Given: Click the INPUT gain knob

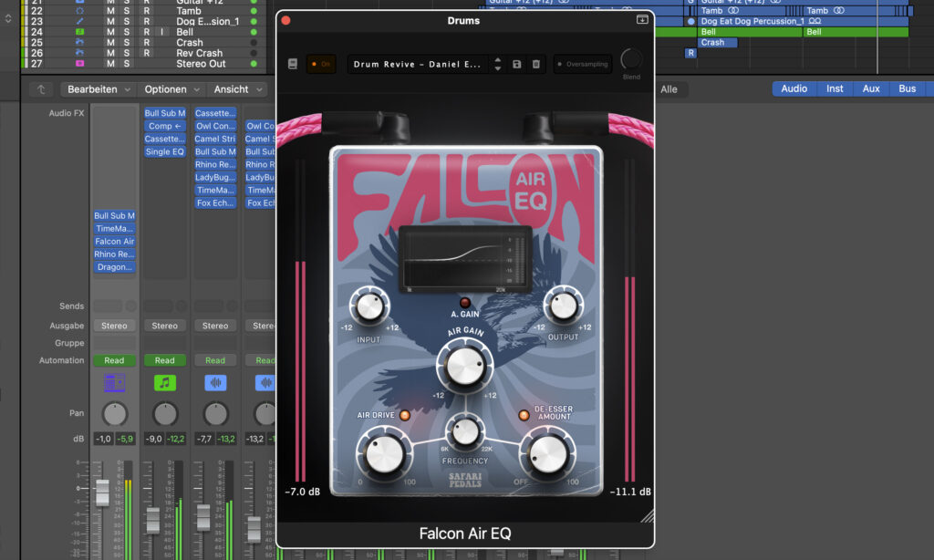Looking at the screenshot, I should click(x=369, y=306).
